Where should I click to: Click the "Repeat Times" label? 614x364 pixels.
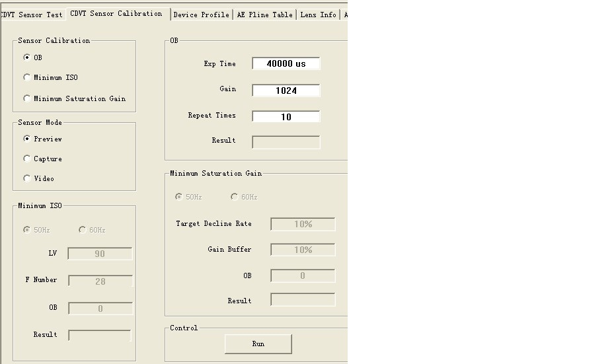click(x=212, y=116)
